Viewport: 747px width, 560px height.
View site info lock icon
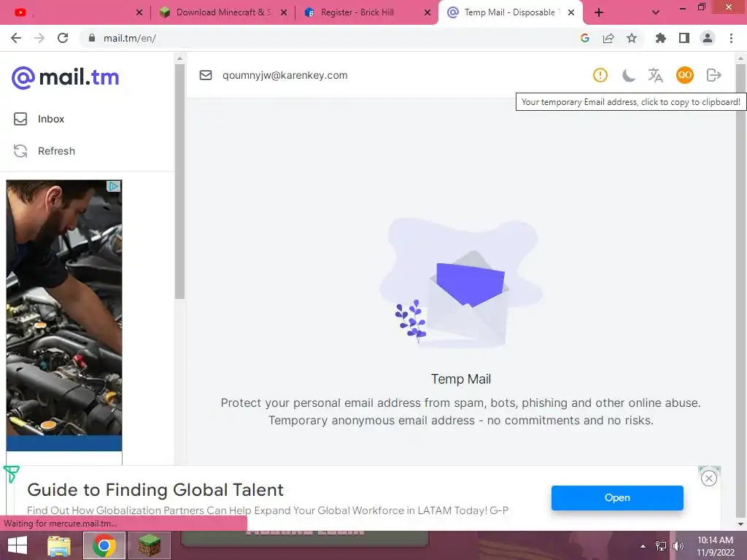[x=92, y=38]
